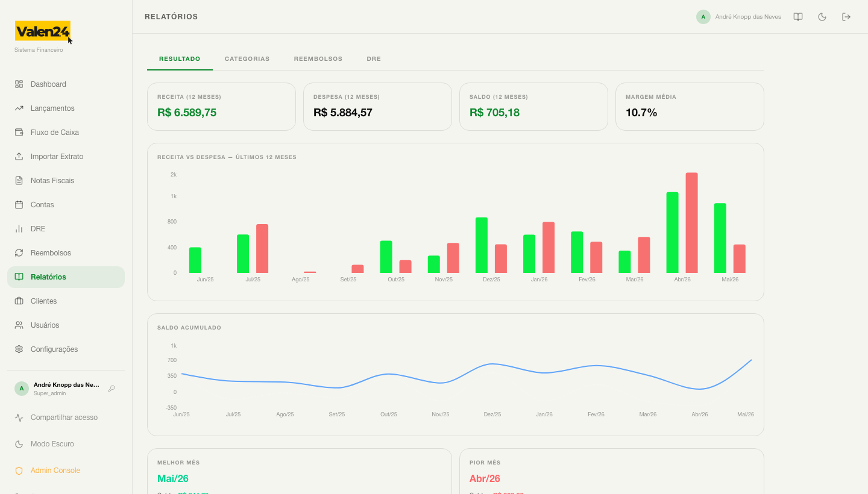The image size is (868, 494).
Task: Enable Modo Escuro in sidebar
Action: pos(66,444)
